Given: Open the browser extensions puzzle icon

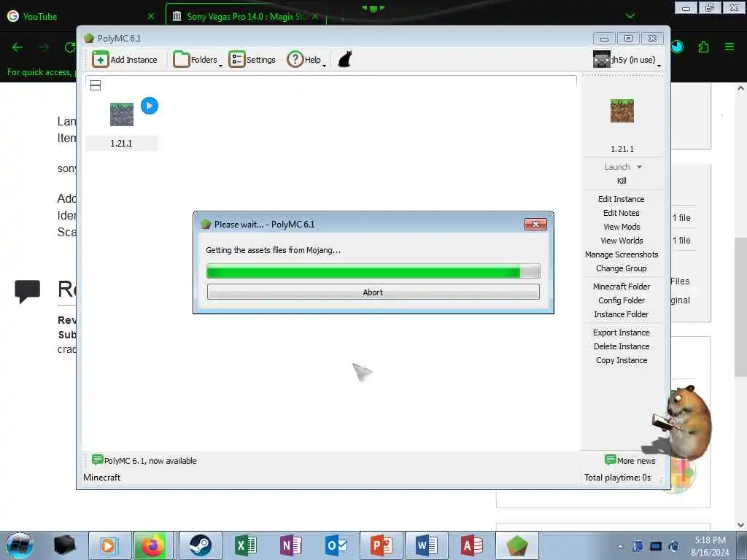Looking at the screenshot, I should click(x=704, y=47).
